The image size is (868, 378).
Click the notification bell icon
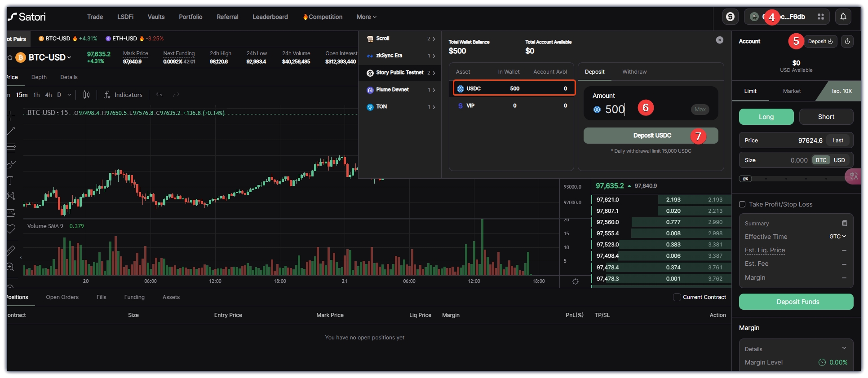pos(843,17)
